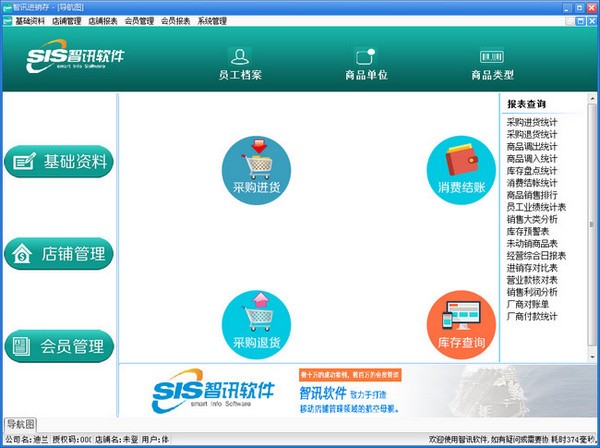Open the 商品调入统计 report
The image size is (600, 448).
[x=532, y=159]
